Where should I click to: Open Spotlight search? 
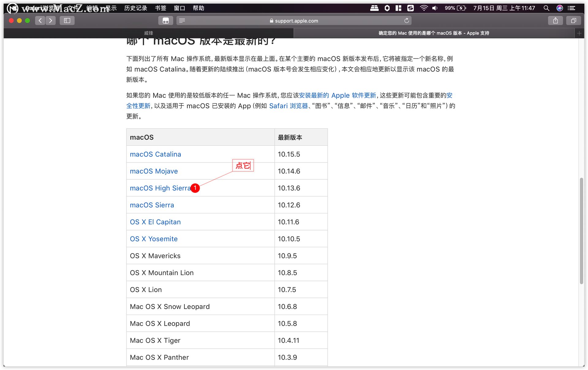click(546, 8)
